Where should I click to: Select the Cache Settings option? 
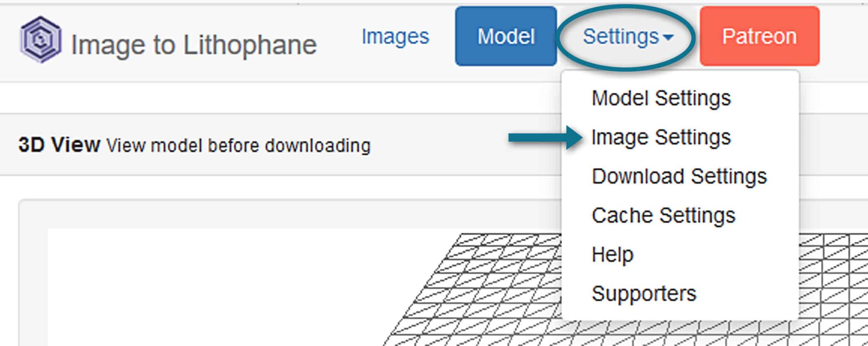(x=663, y=215)
